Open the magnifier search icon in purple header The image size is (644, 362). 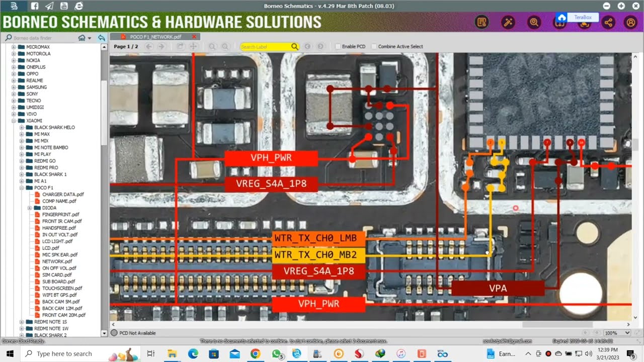(x=534, y=22)
